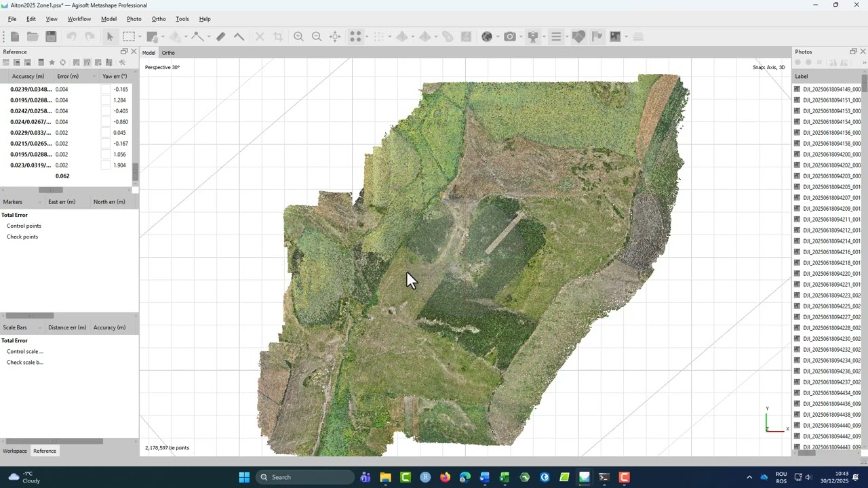Tick checkbox next to yaw error -0.167

pos(106,144)
